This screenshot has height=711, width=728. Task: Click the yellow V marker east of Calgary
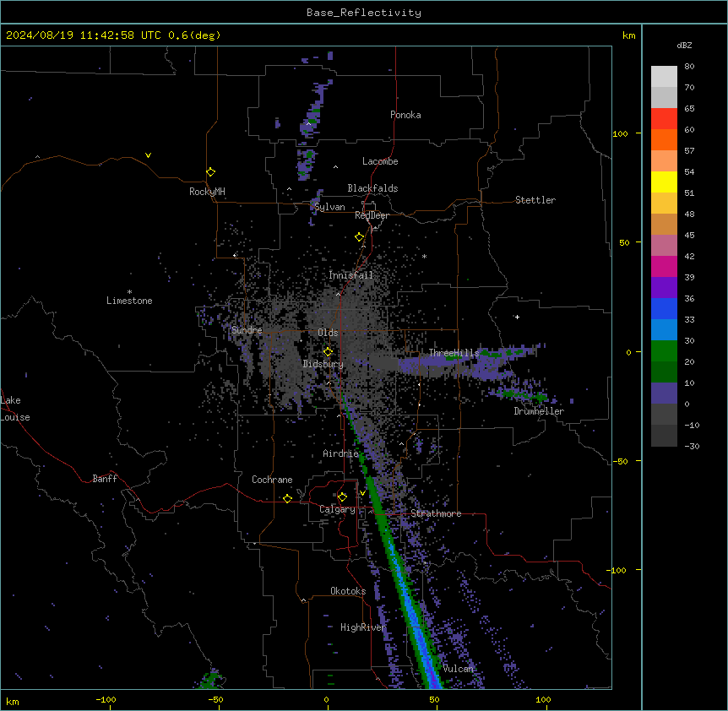[x=362, y=493]
